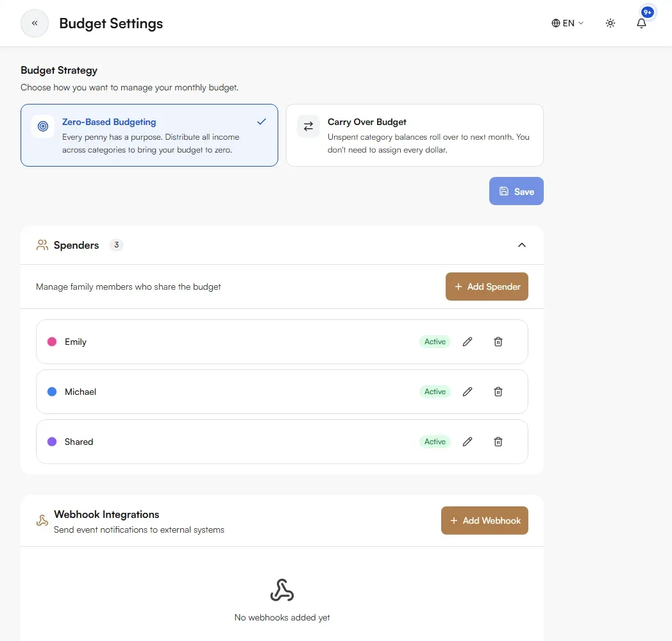This screenshot has height=641, width=672.
Task: Click the globe icon beside EN
Action: pos(555,23)
